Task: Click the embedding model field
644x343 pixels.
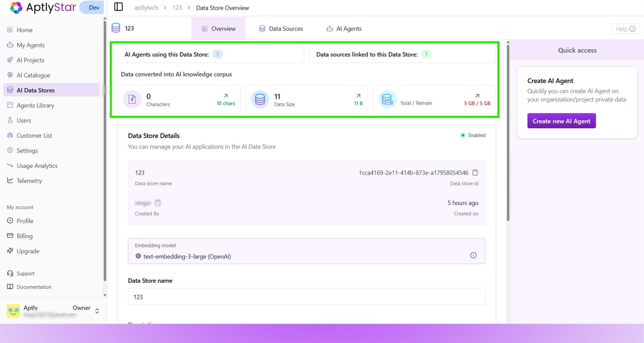Action: tap(307, 251)
